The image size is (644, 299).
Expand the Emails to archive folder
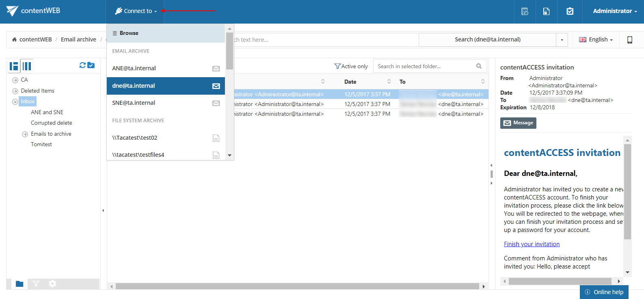click(x=25, y=134)
